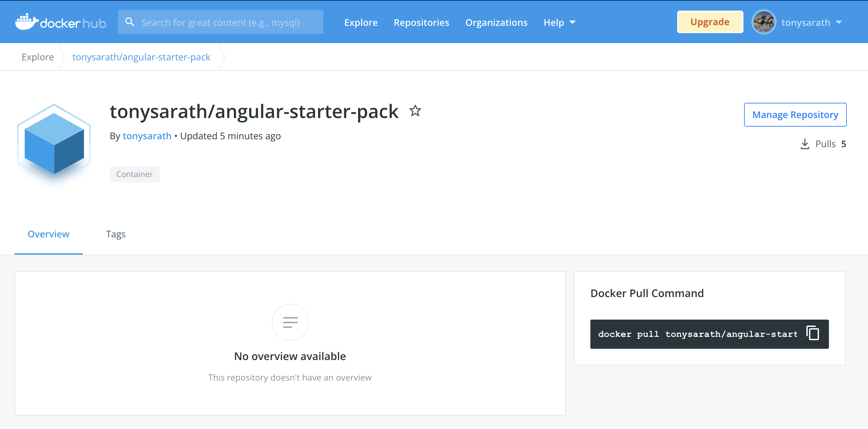The width and height of the screenshot is (868, 429).
Task: Click the search input field
Action: [221, 22]
